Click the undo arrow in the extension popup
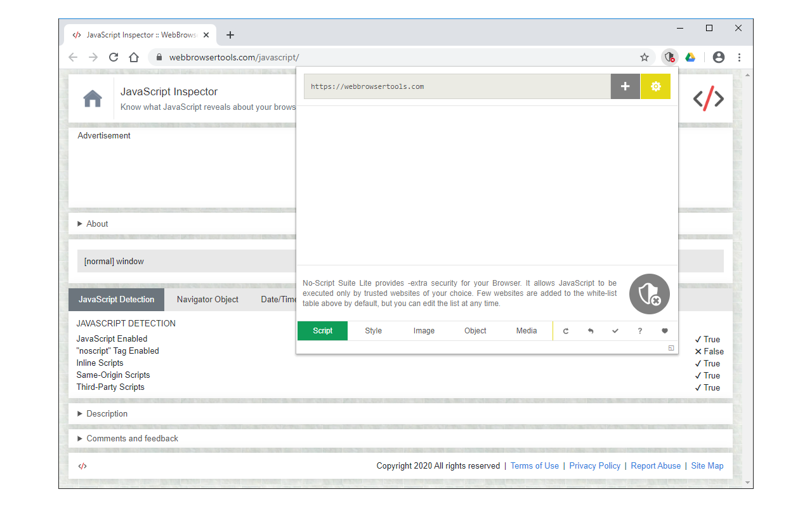 click(x=590, y=330)
